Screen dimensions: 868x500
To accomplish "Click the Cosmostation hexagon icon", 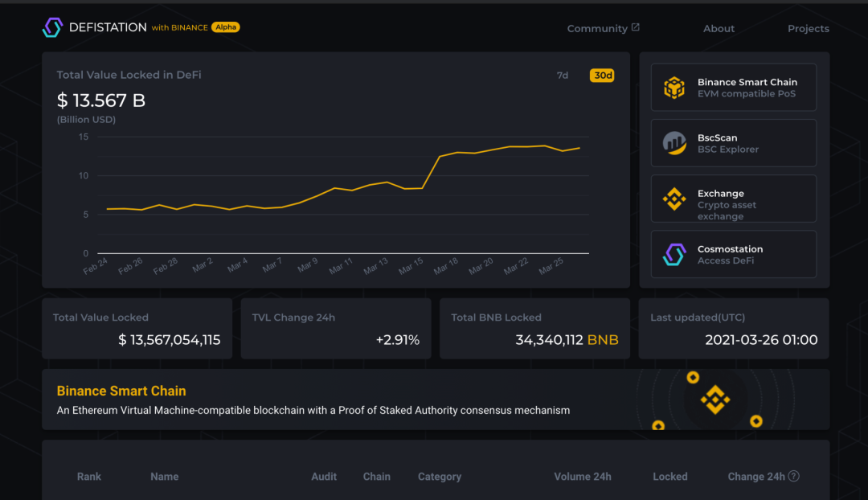I will point(674,255).
